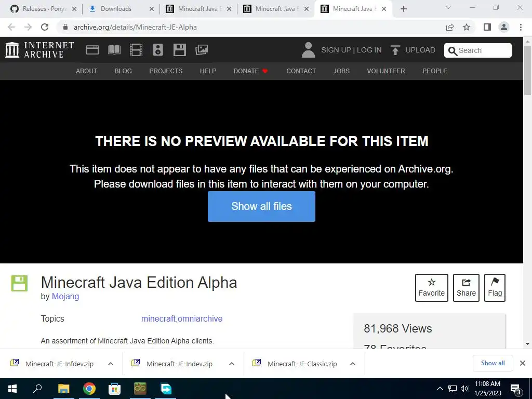Go back using the browser back arrow

pos(11,27)
